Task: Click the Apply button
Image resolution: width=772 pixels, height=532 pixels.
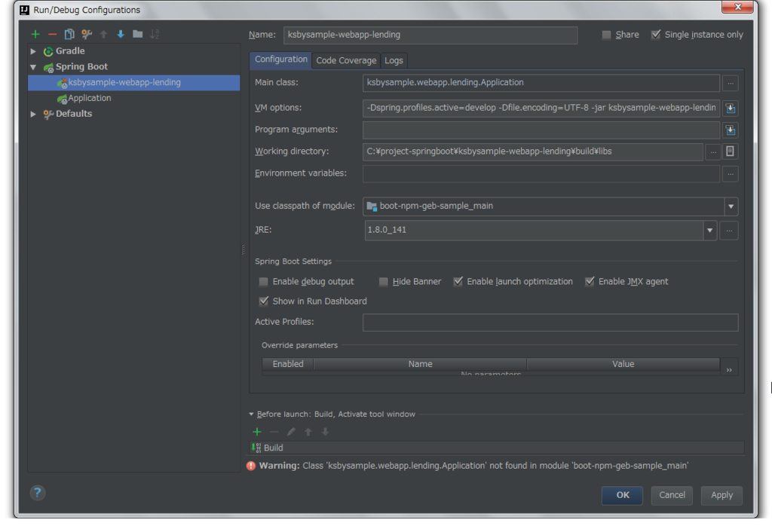Action: [721, 495]
